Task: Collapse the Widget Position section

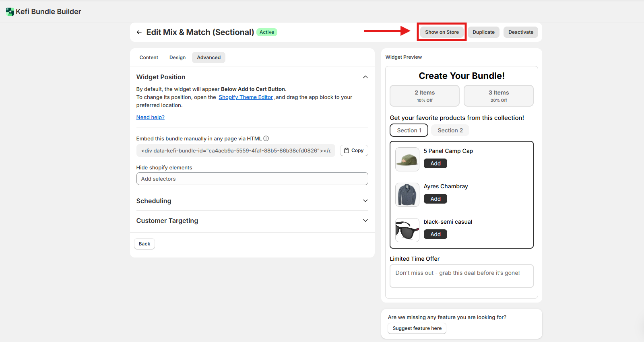Action: point(365,77)
